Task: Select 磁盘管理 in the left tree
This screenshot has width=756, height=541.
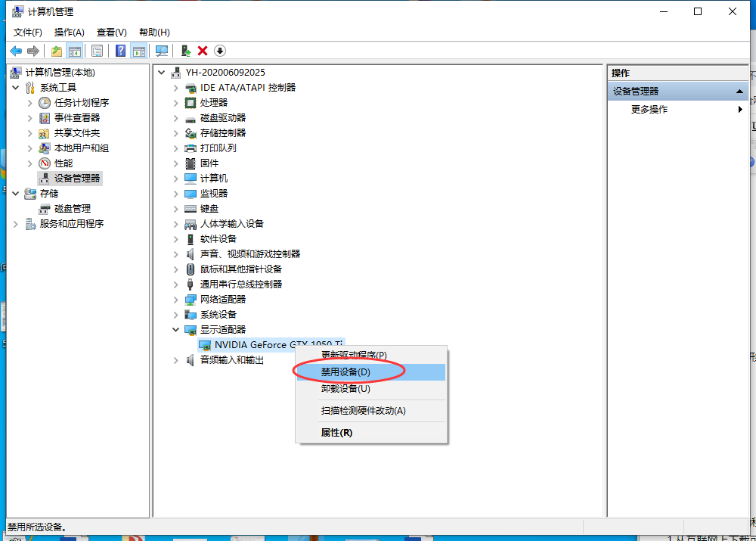Action: pos(72,209)
